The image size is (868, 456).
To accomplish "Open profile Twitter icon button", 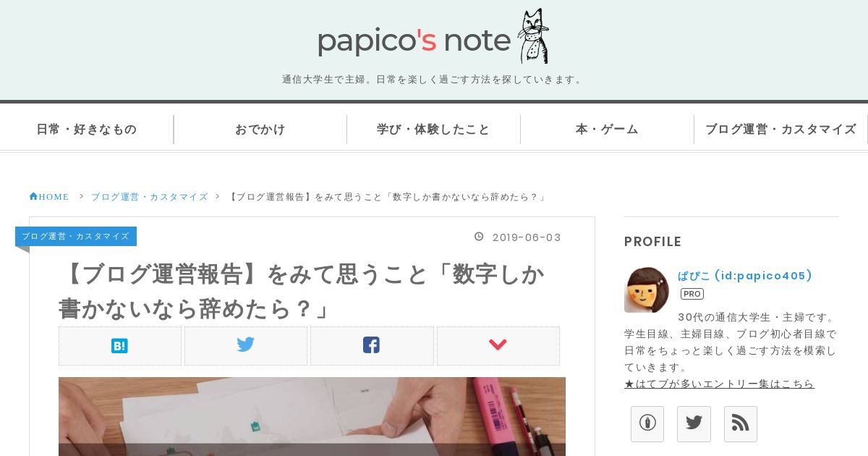I will pyautogui.click(x=694, y=424).
